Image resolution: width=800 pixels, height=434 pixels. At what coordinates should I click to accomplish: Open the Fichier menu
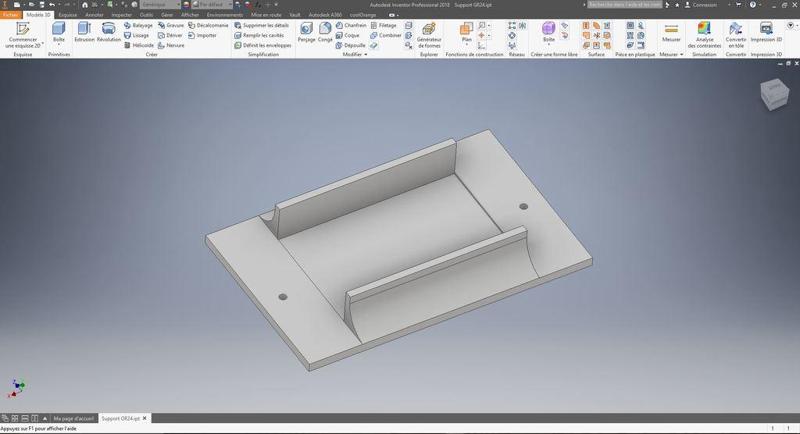pyautogui.click(x=10, y=15)
